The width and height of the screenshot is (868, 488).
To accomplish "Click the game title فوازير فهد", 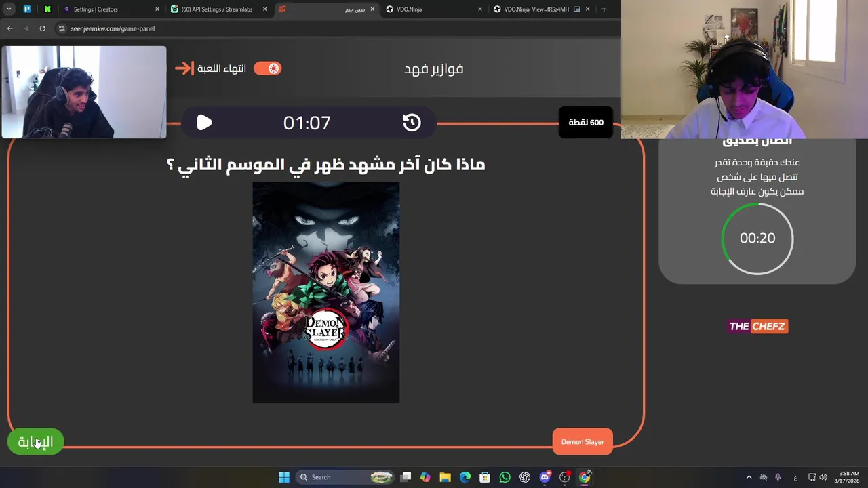I will (x=434, y=68).
